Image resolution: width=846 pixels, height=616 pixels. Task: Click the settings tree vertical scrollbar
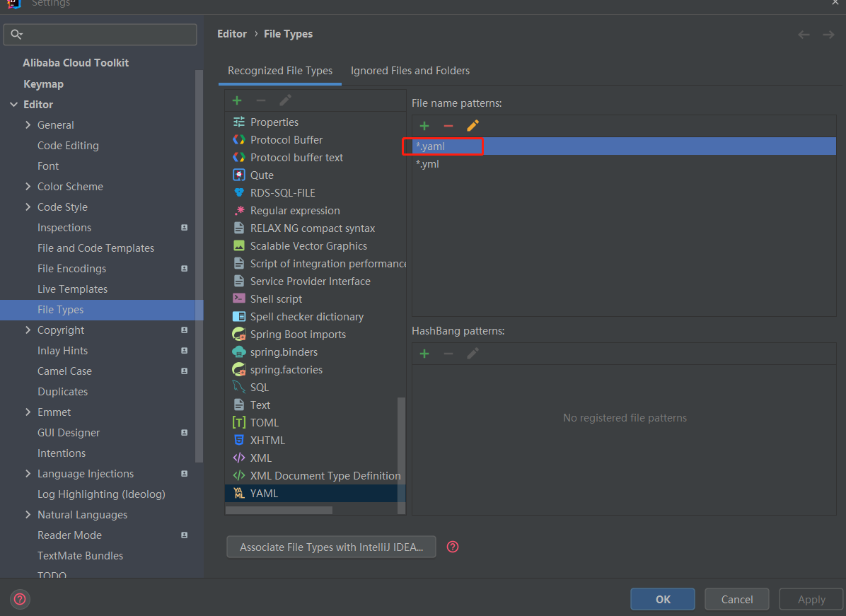point(199,266)
